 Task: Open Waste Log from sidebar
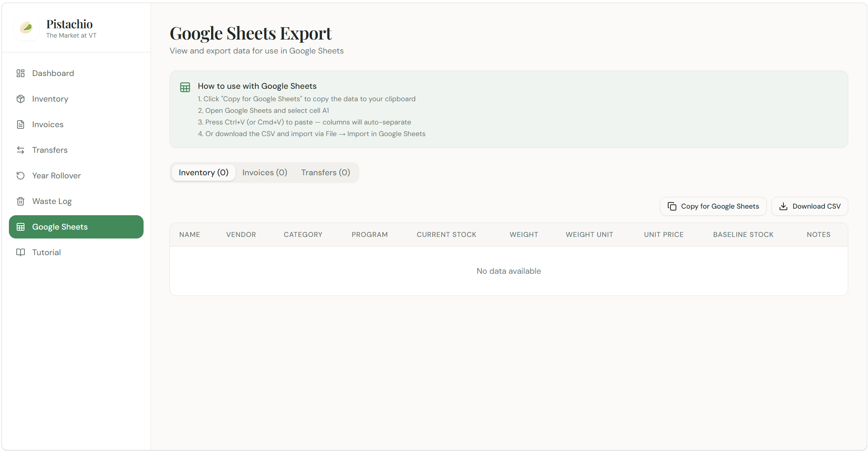52,201
